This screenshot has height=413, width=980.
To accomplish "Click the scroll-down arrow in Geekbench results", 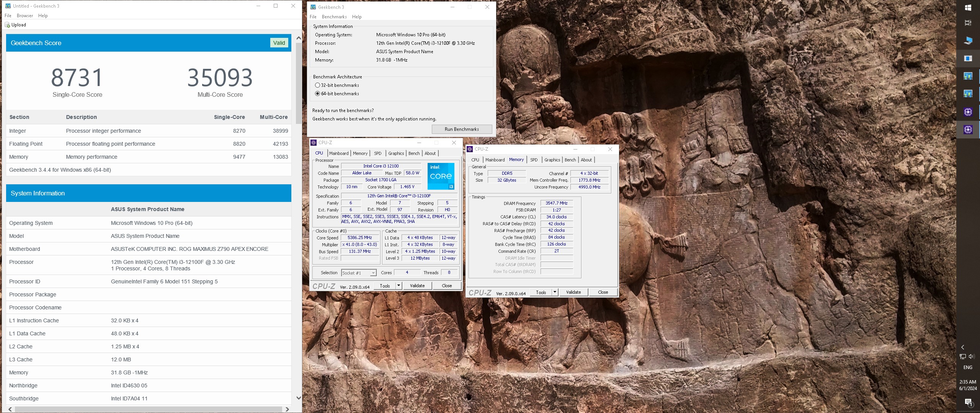I will click(299, 398).
